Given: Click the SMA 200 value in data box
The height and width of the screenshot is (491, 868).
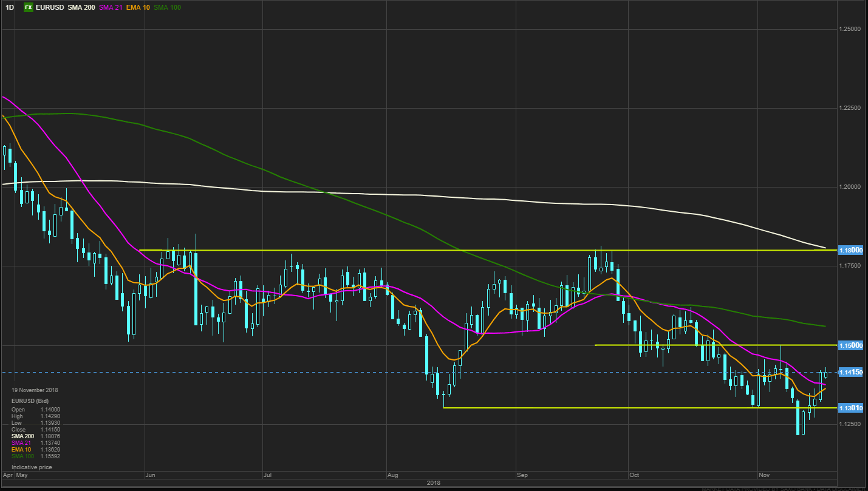Looking at the screenshot, I should 50,436.
